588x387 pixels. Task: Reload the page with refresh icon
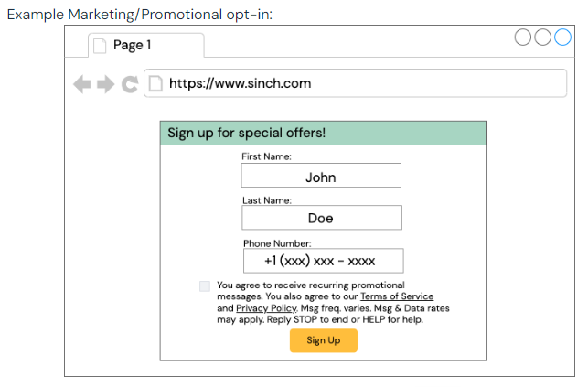(130, 84)
